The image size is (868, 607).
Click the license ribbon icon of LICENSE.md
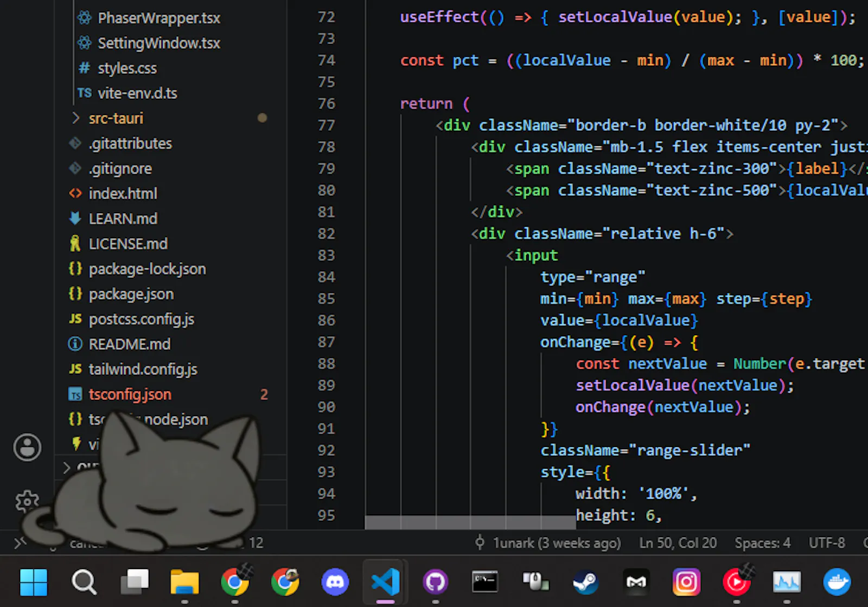75,244
